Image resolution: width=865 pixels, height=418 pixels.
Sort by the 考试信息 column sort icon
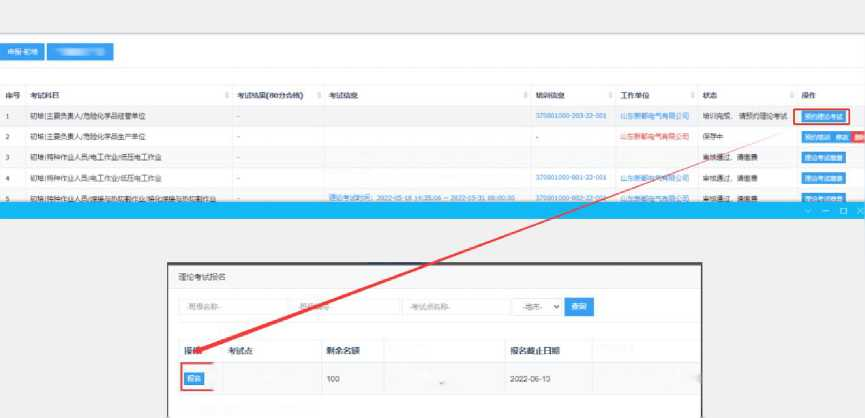coord(527,95)
